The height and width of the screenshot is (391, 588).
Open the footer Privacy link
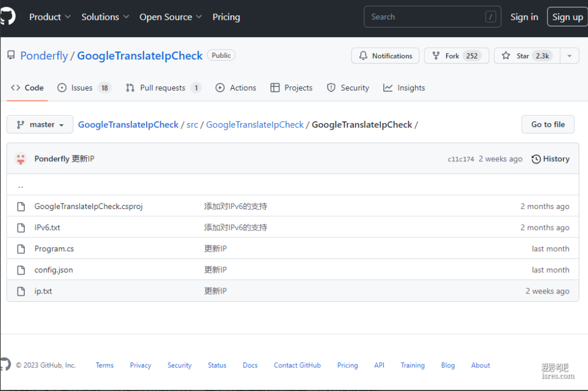click(x=141, y=365)
